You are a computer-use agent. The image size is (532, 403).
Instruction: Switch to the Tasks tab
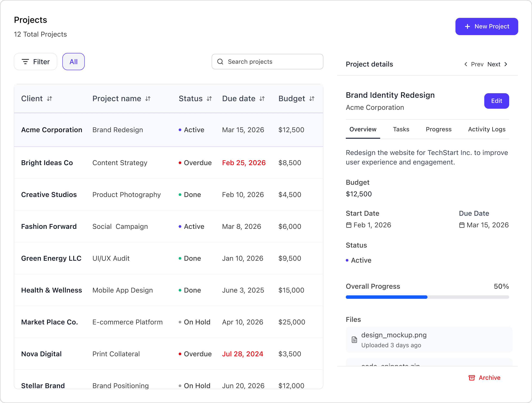401,130
